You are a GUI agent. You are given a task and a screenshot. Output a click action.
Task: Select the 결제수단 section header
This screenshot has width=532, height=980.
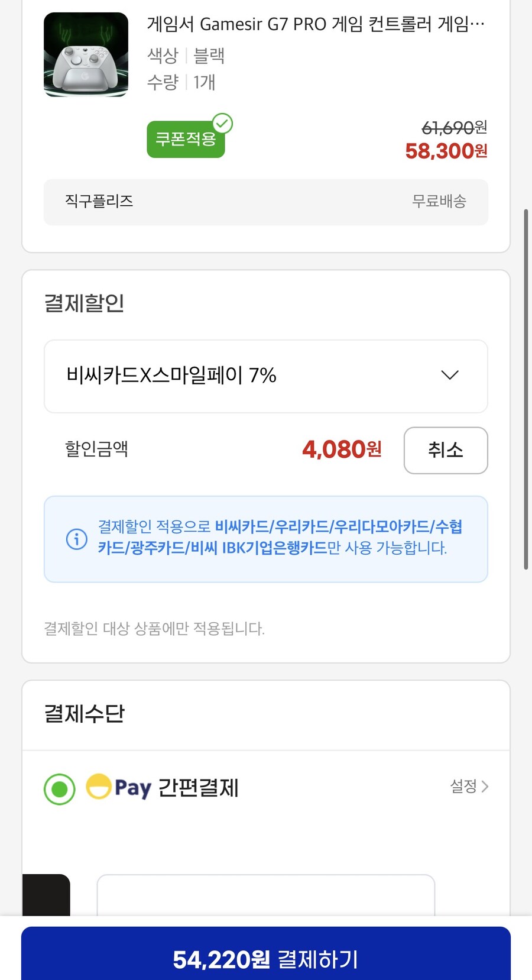[85, 714]
